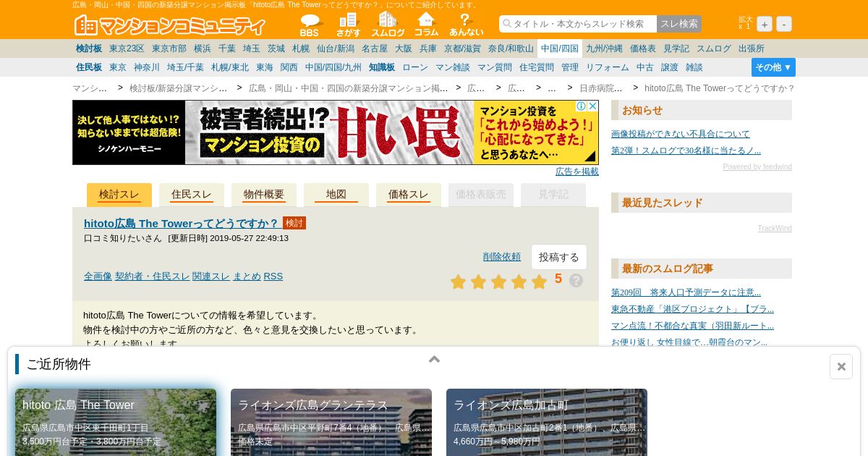Select 見学記 in top navigation row

coord(676,48)
